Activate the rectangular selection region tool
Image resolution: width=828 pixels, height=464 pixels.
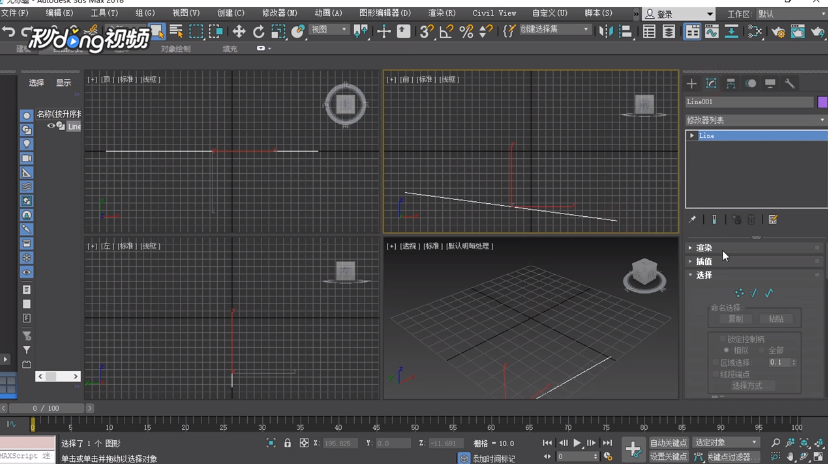(x=196, y=32)
